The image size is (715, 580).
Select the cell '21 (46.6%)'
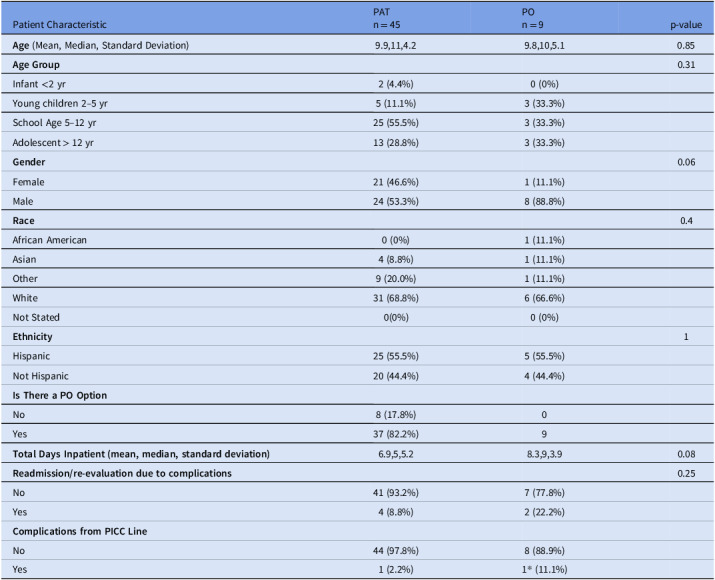coord(395,182)
